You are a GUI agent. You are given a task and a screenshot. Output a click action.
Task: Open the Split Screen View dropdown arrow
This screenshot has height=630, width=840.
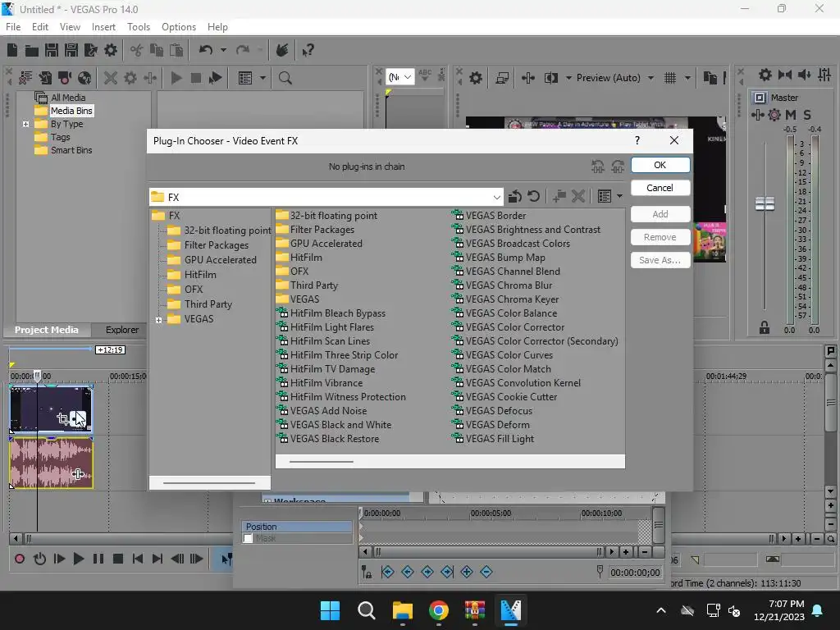click(568, 78)
